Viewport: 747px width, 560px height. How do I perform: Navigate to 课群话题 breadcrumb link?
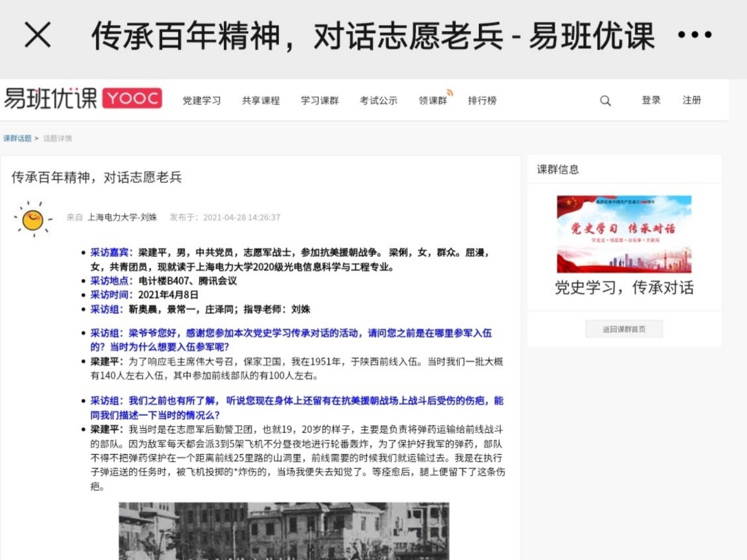point(17,139)
